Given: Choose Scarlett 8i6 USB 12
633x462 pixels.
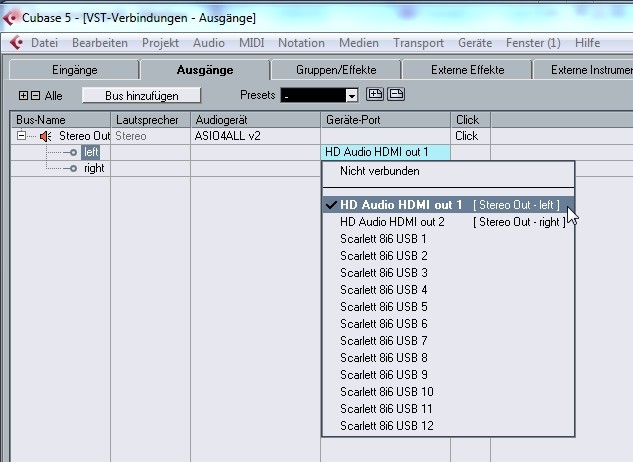Looking at the screenshot, I should coord(448,426).
